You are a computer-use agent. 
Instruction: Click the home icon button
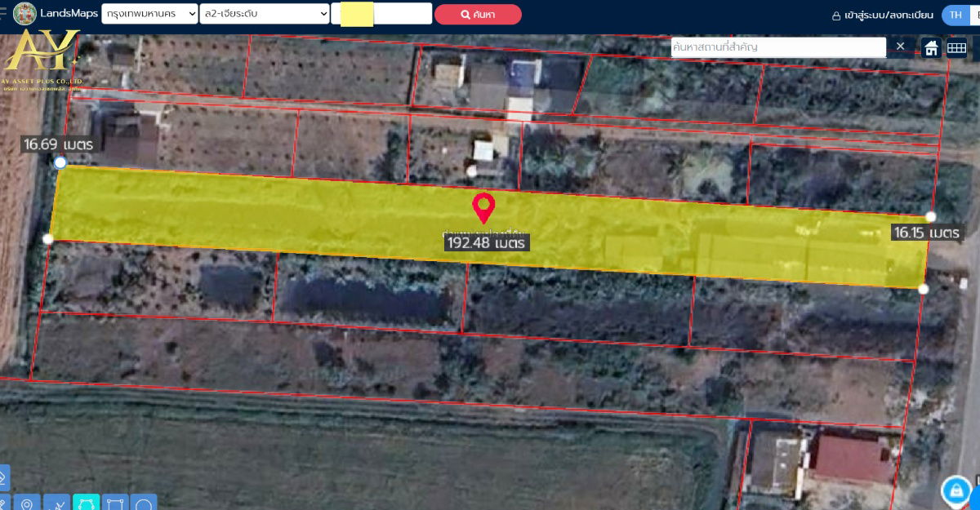pos(931,47)
